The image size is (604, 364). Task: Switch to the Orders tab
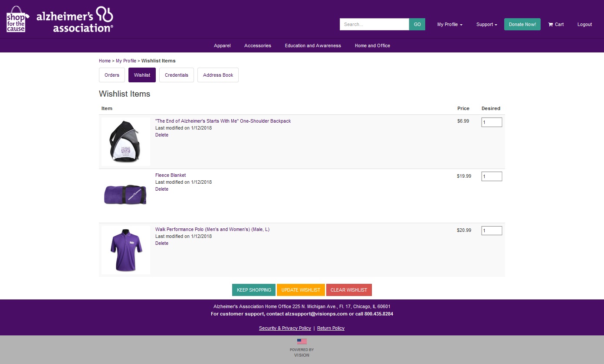point(112,75)
